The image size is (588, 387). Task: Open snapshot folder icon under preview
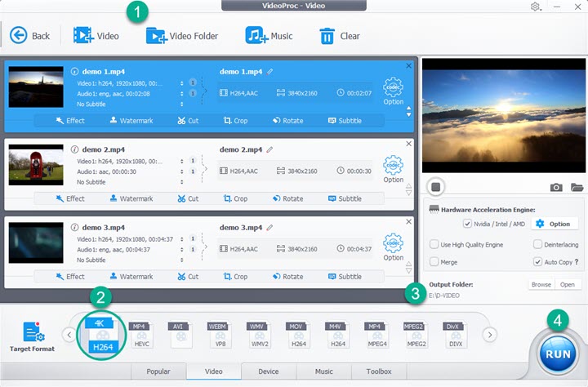[x=577, y=187]
